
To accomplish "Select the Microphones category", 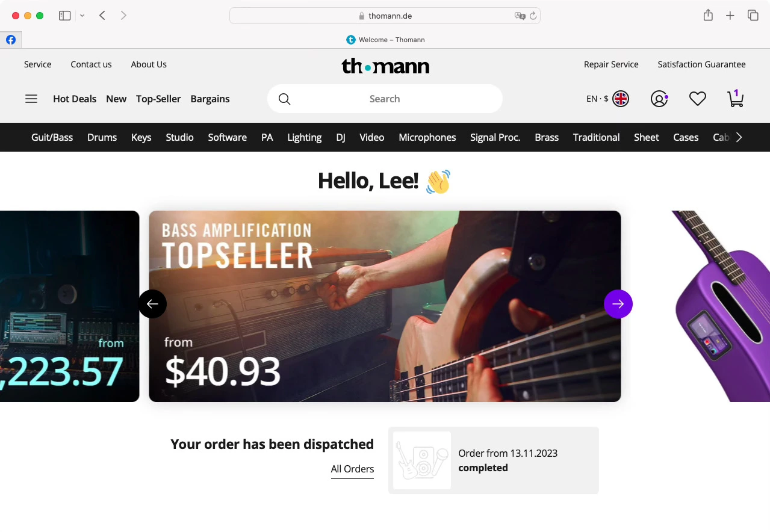I will click(427, 137).
